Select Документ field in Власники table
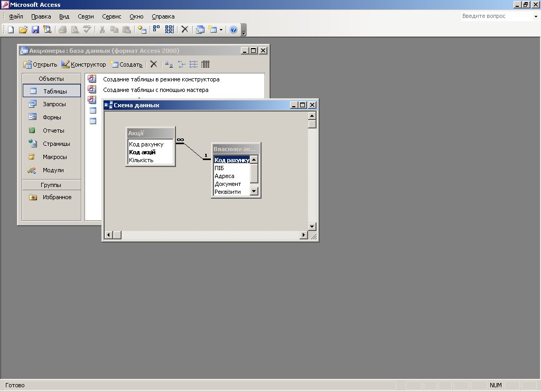 pos(231,184)
